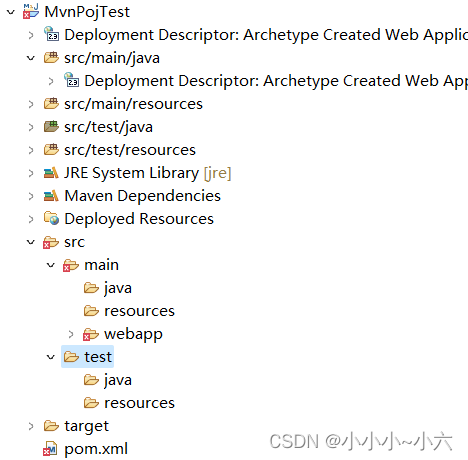Click the JRE System Library books icon
The image size is (468, 460).
click(51, 173)
